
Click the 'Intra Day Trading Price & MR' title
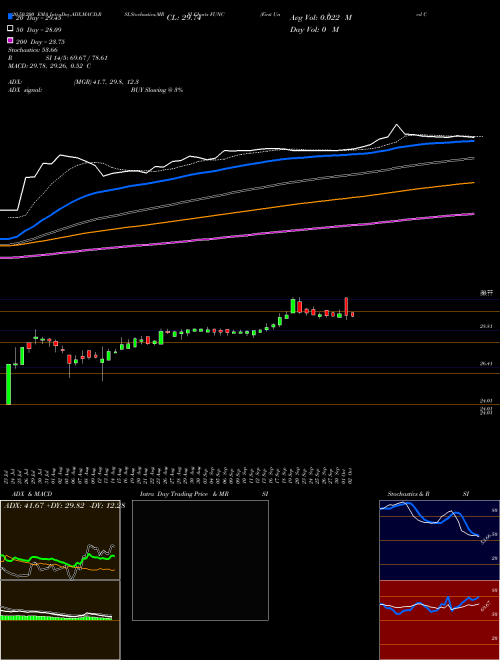[x=184, y=494]
